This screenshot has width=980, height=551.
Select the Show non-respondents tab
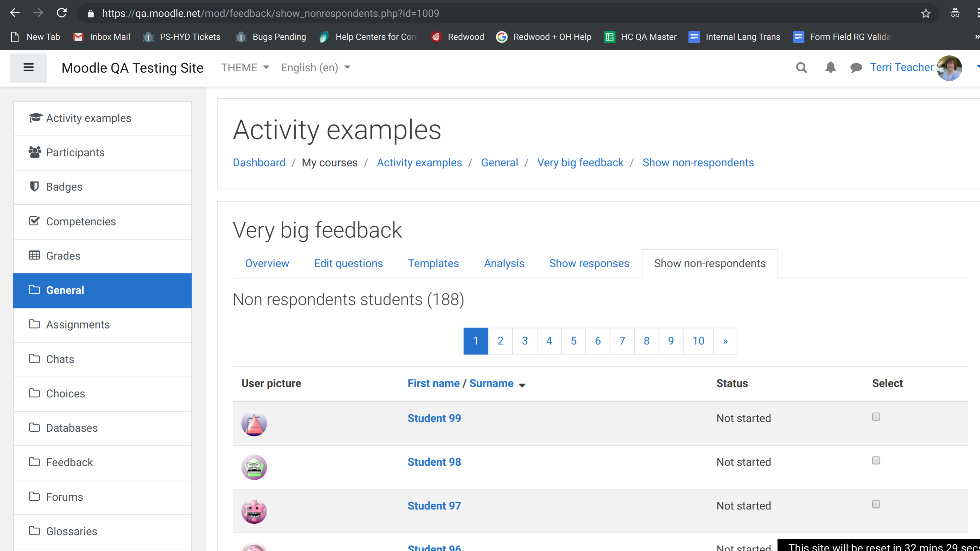(710, 264)
